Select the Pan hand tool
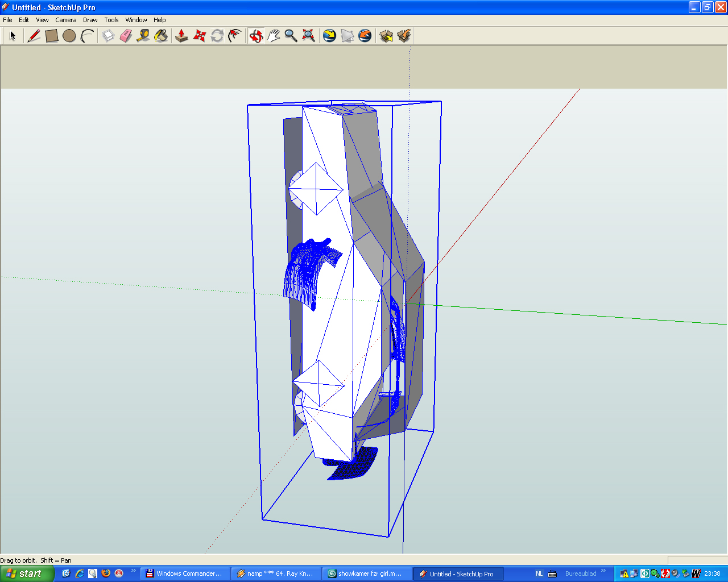728x582 pixels. (274, 36)
